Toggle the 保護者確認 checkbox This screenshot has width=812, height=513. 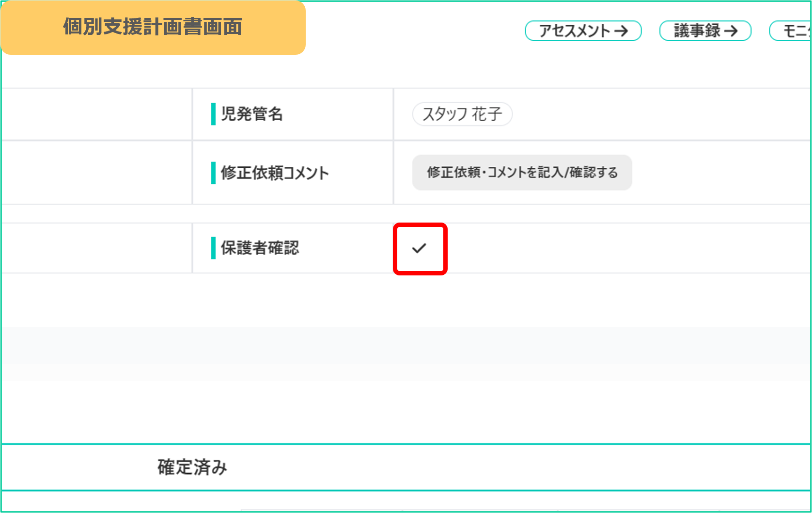(x=420, y=249)
